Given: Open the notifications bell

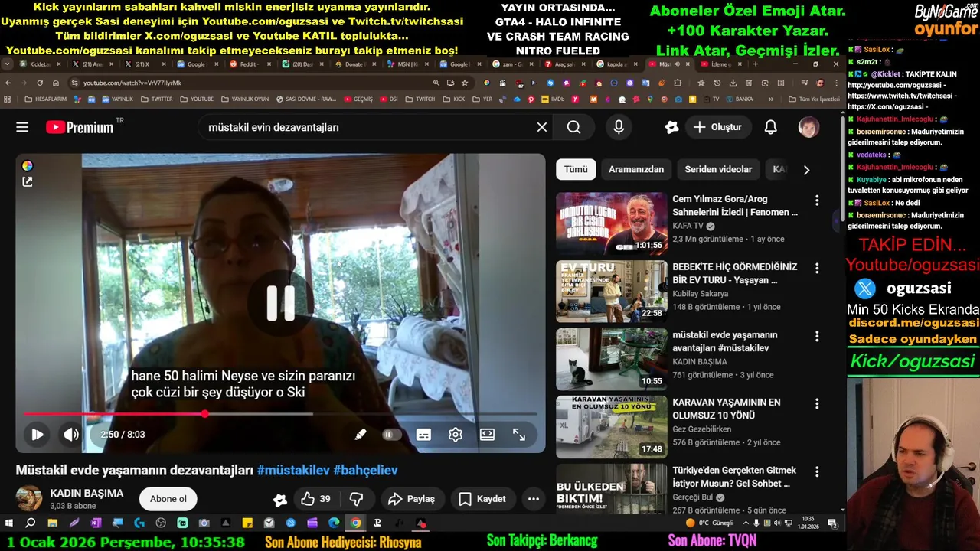Looking at the screenshot, I should coord(771,127).
